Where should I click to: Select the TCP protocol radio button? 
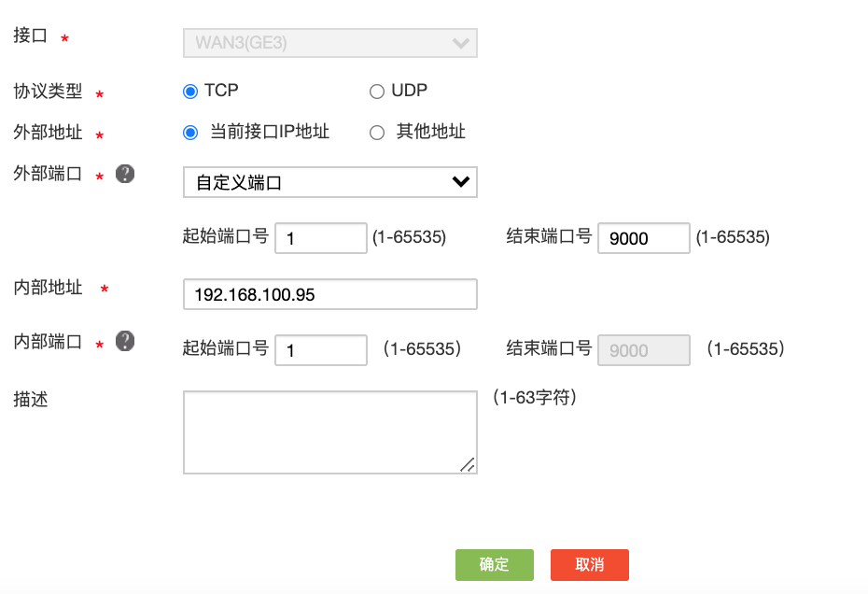(x=190, y=92)
